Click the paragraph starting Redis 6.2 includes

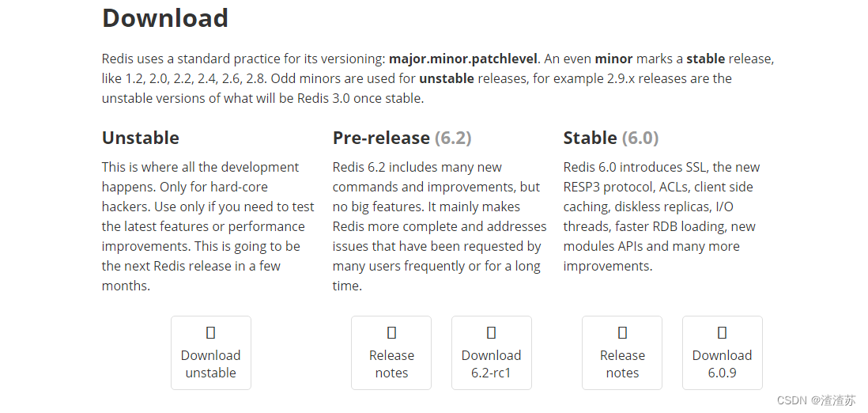440,226
